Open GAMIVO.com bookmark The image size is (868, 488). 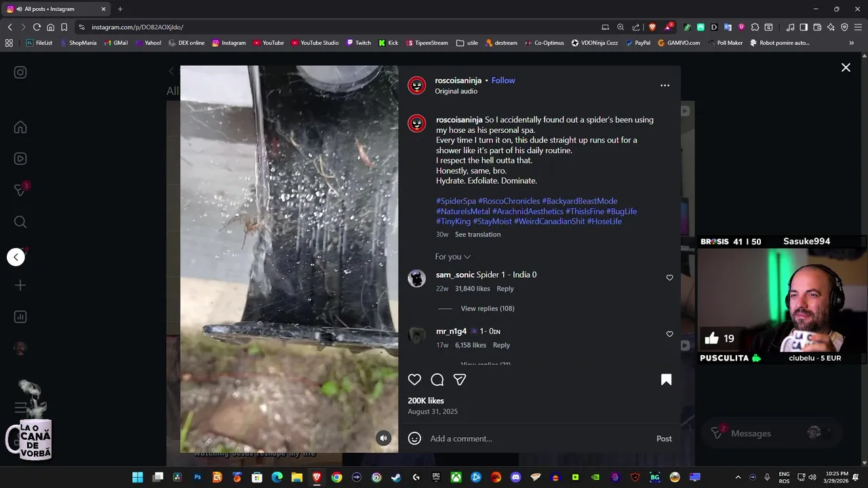pyautogui.click(x=679, y=43)
